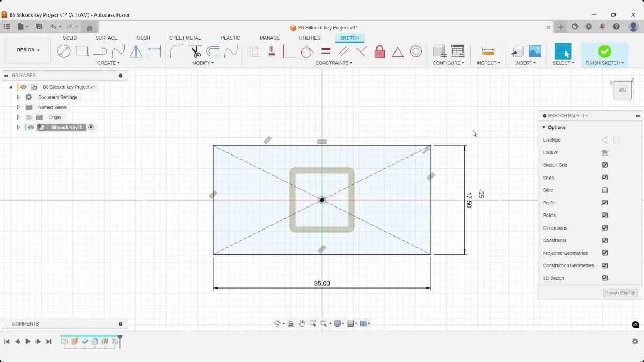Show the Origin folder via eye icon
Image resolution: width=644 pixels, height=362 pixels.
pos(29,117)
